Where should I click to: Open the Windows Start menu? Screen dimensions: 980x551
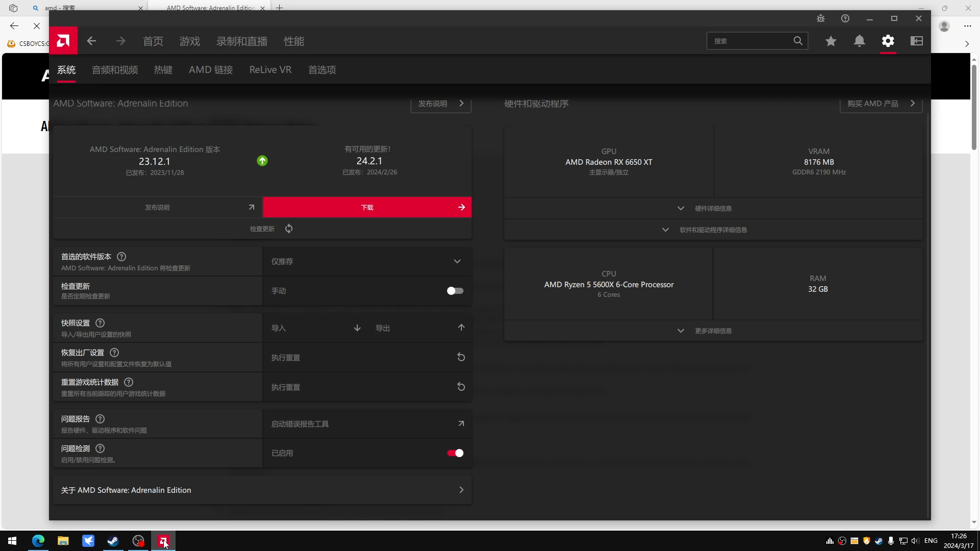[12, 541]
